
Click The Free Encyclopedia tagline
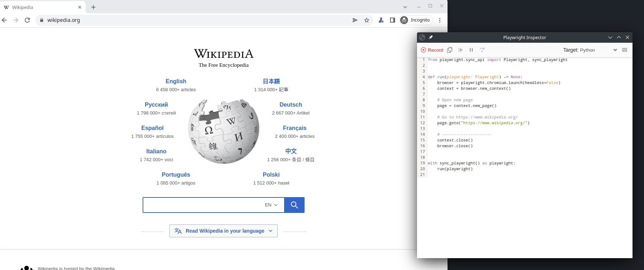click(223, 65)
